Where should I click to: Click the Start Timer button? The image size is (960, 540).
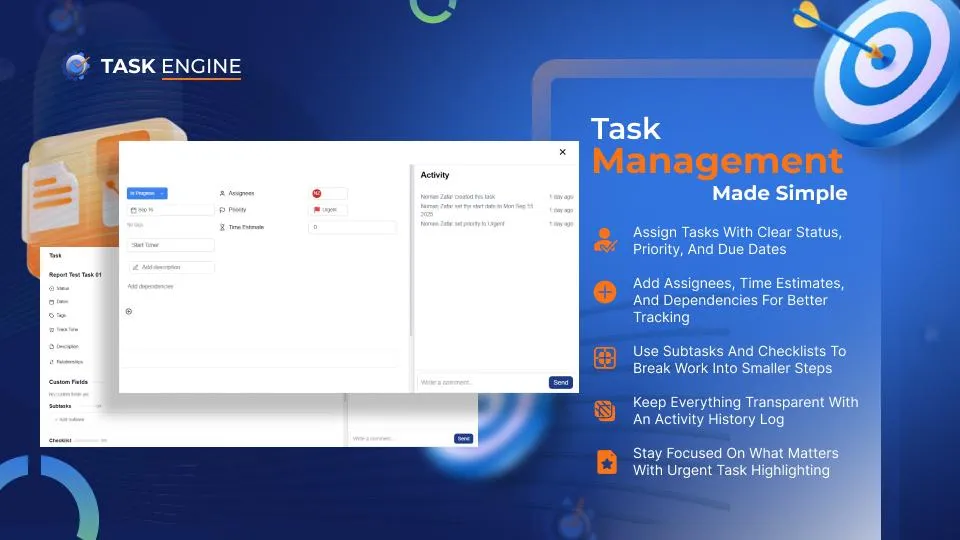170,245
